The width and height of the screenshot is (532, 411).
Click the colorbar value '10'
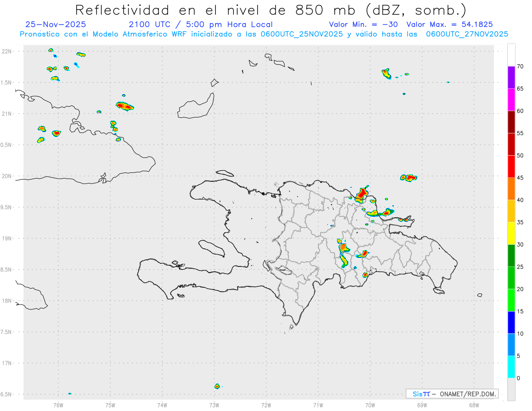[x=520, y=333]
